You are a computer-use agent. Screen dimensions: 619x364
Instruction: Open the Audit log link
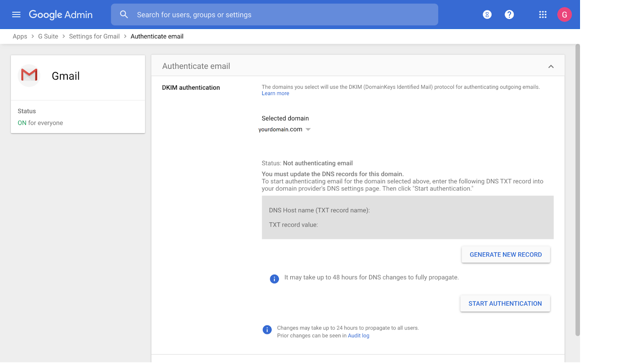pos(358,336)
